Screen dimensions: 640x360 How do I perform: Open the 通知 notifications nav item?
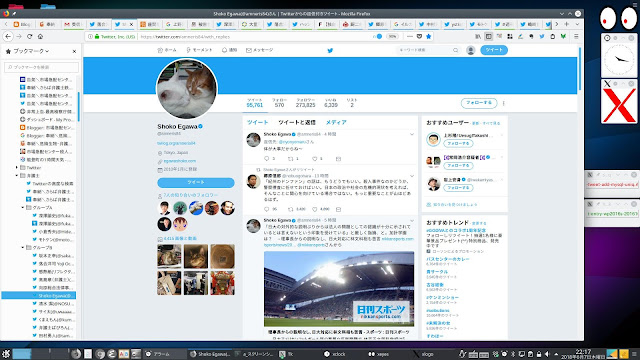point(229,50)
